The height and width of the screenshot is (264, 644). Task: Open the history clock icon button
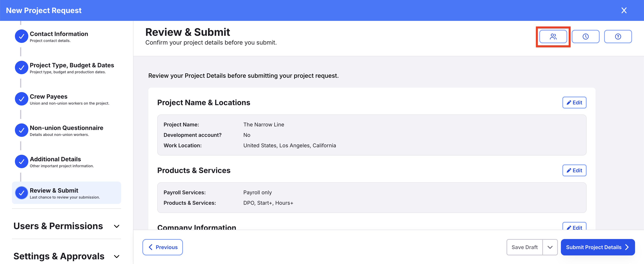tap(585, 37)
